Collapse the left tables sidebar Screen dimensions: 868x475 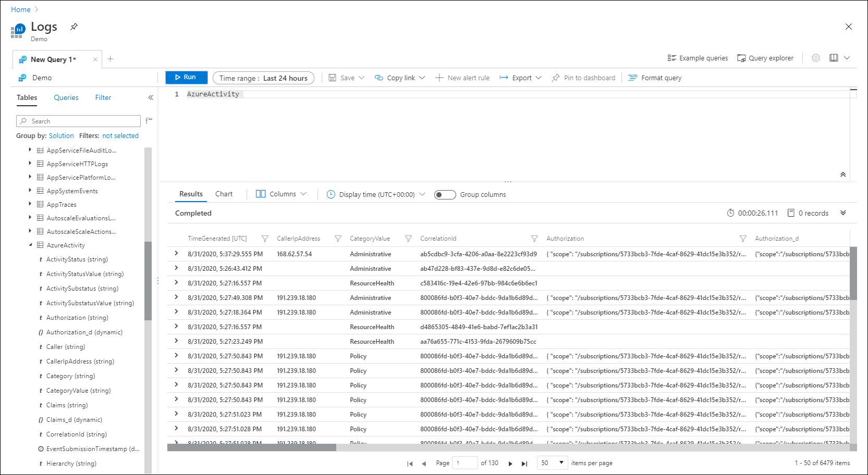pyautogui.click(x=151, y=97)
